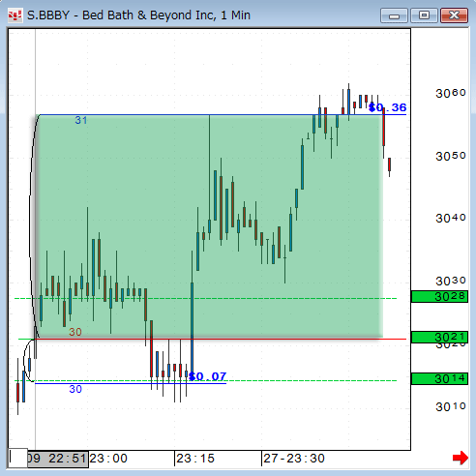
Task: Click the 3010 price axis label
Action: 451,407
